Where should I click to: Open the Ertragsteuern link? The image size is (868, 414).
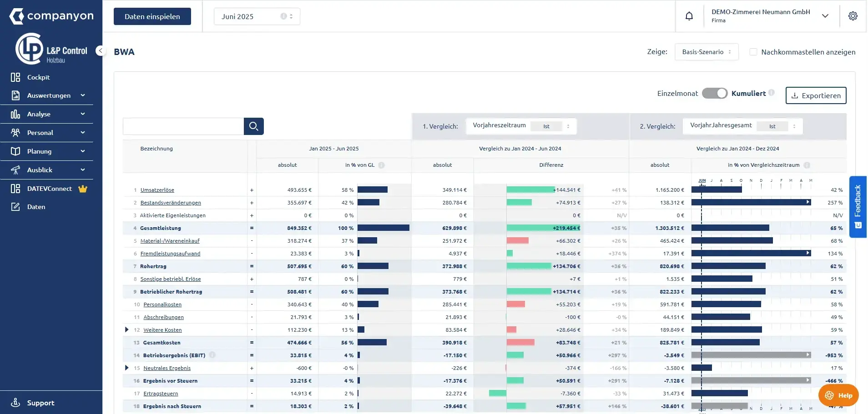tap(161, 394)
